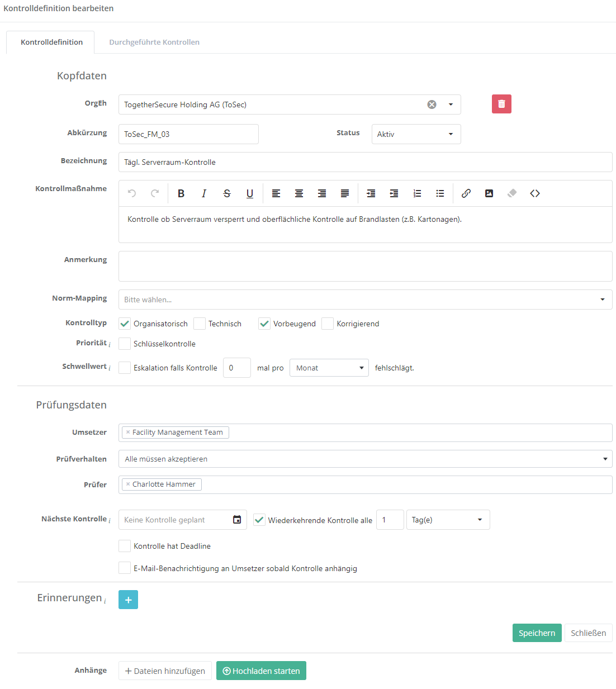The width and height of the screenshot is (616, 689).
Task: Insert a link using the link icon
Action: click(x=466, y=193)
